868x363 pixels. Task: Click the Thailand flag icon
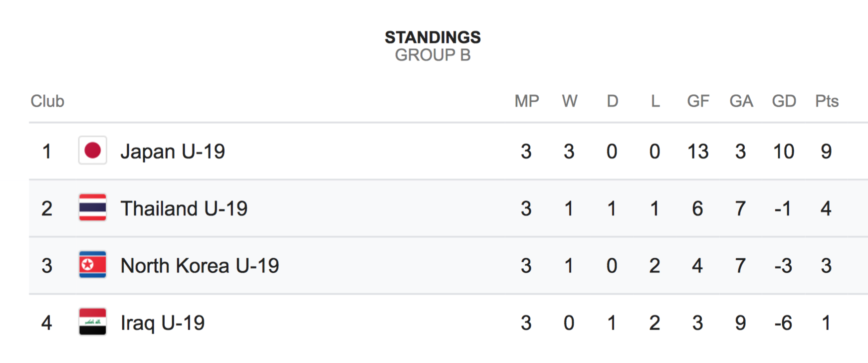pos(93,207)
